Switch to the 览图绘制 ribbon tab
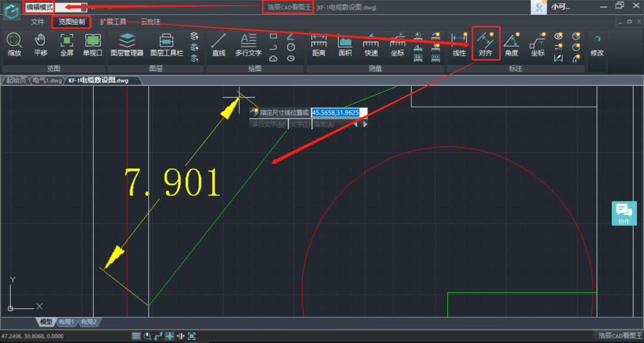 coord(72,21)
